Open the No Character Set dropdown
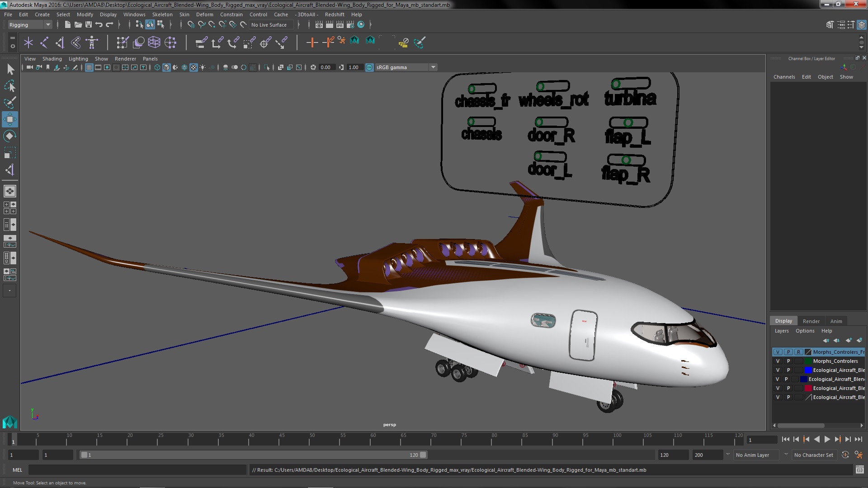 [814, 455]
